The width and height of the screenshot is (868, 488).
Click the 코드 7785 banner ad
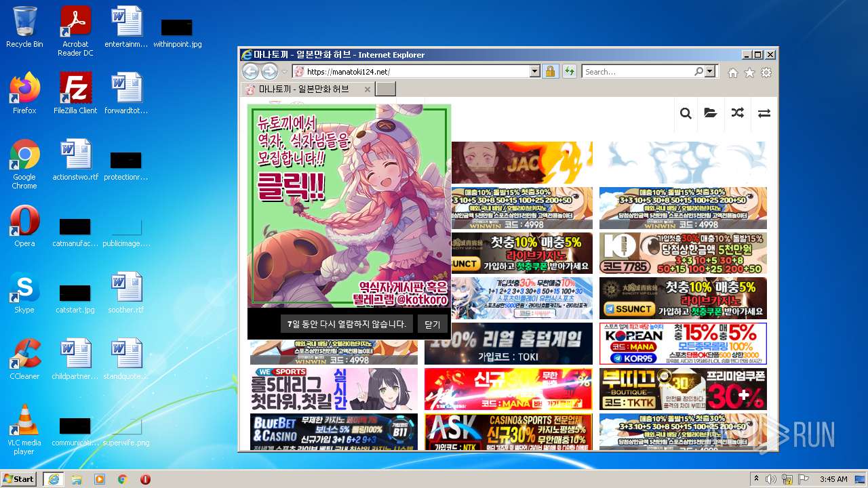[x=683, y=253]
